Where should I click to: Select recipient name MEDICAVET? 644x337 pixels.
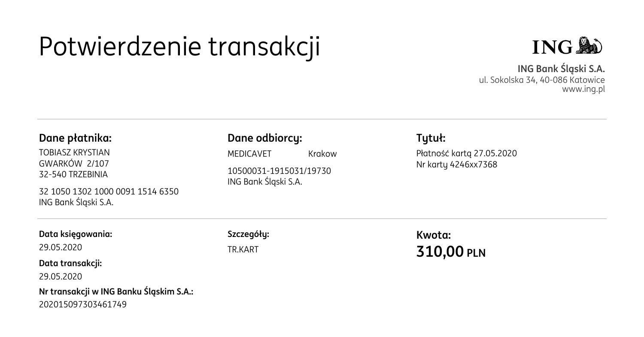(249, 154)
